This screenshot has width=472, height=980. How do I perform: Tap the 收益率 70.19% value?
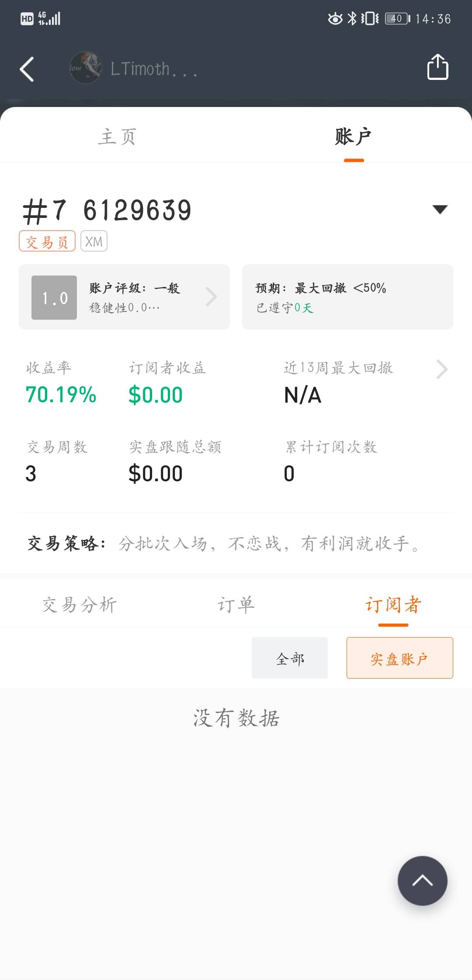(x=61, y=395)
